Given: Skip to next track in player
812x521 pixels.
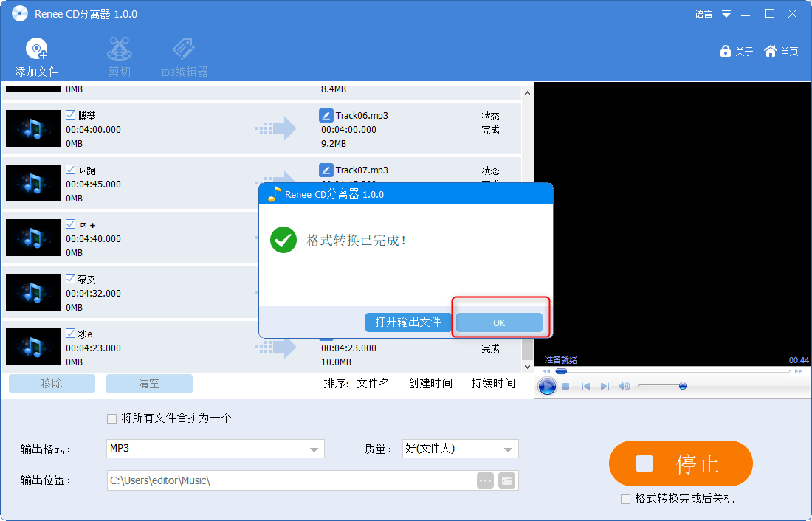Looking at the screenshot, I should [605, 387].
